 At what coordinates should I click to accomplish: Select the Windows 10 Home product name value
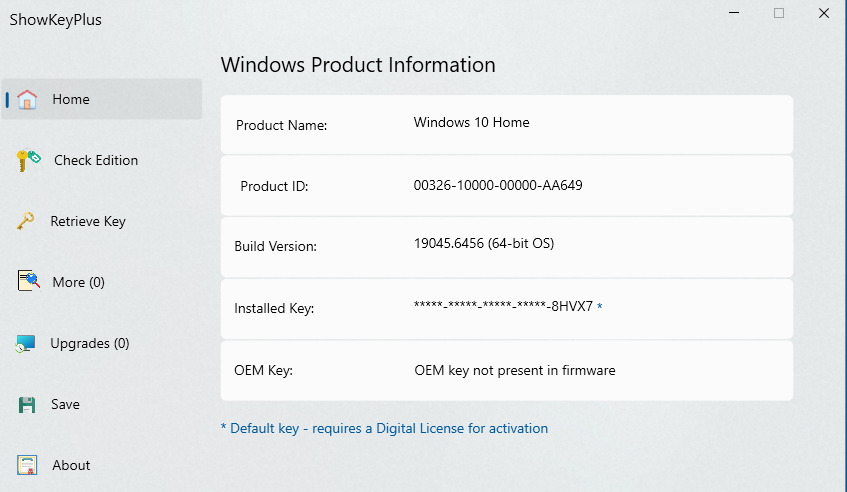(x=472, y=123)
